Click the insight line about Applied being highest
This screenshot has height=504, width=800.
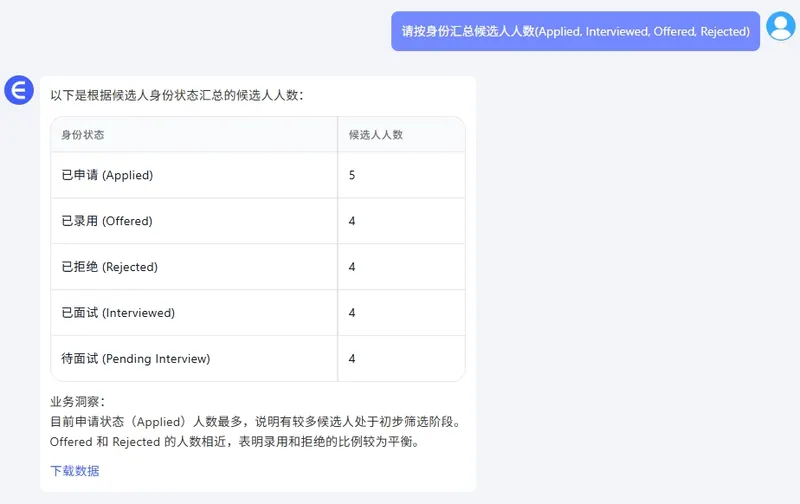pyautogui.click(x=255, y=421)
